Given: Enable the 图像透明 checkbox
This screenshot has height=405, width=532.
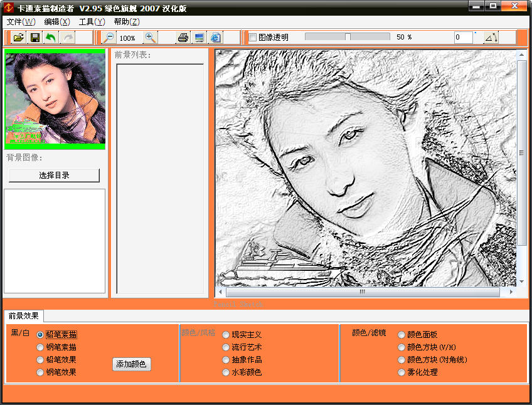Looking at the screenshot, I should (x=253, y=38).
